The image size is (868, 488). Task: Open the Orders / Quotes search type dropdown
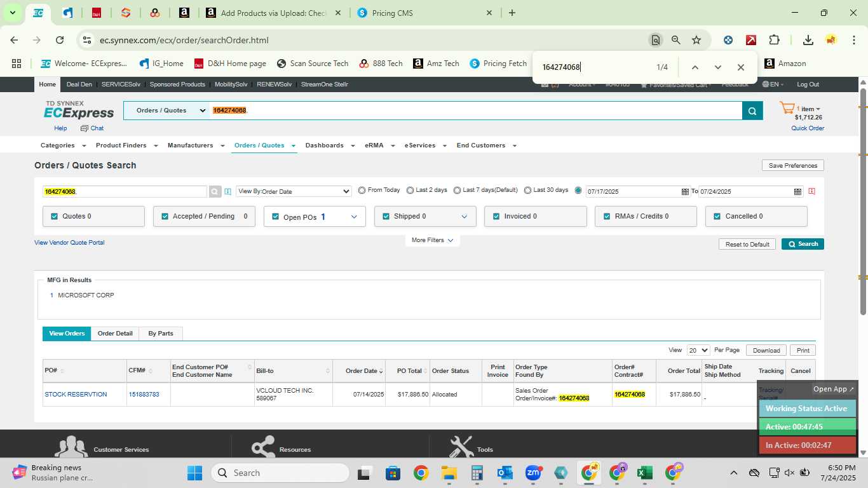(x=166, y=111)
